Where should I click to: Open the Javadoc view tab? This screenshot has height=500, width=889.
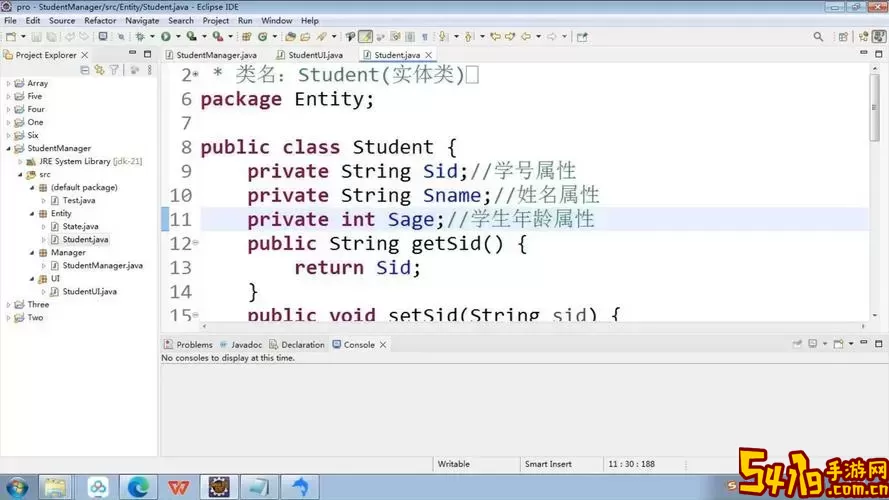pos(241,345)
